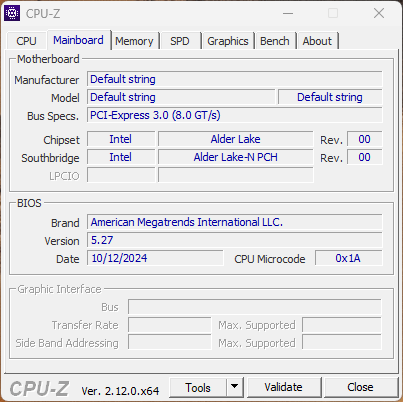The width and height of the screenshot is (403, 402).
Task: Select the 'Alder Lake' chipset value
Action: coord(236,139)
